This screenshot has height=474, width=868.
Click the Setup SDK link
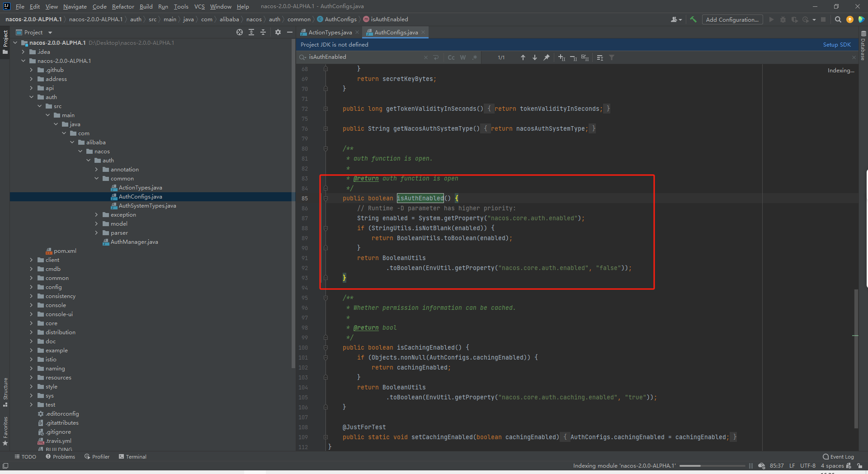pos(837,45)
